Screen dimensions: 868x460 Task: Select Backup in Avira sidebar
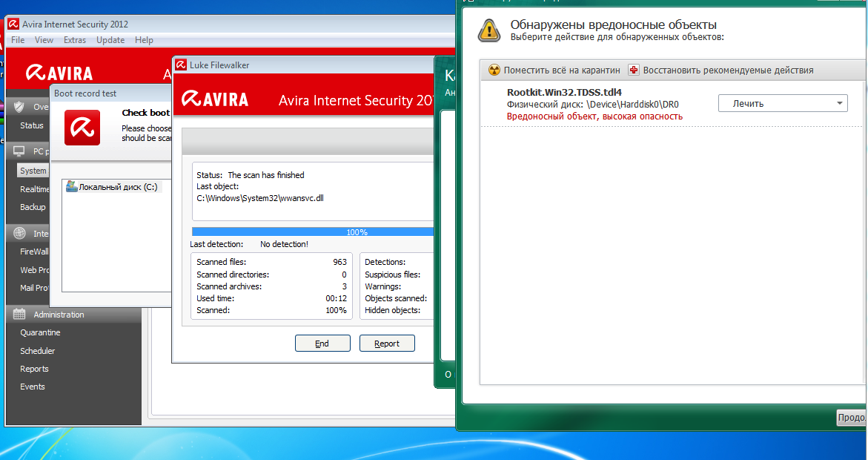pos(33,207)
